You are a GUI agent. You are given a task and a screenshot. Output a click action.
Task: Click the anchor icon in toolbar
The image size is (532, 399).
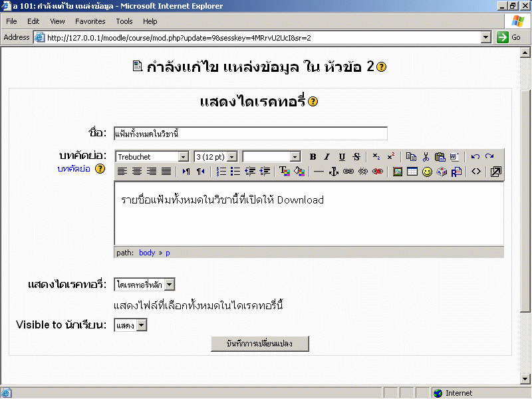pyautogui.click(x=334, y=172)
